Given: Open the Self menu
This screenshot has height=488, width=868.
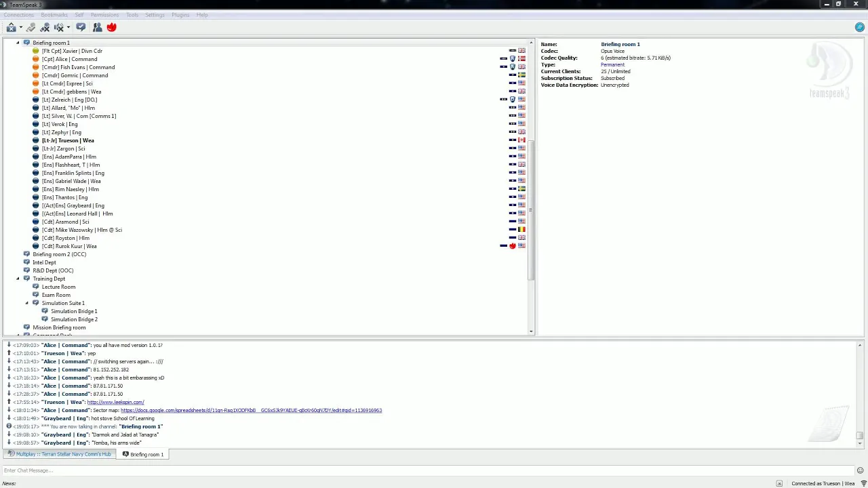Looking at the screenshot, I should tap(79, 15).
